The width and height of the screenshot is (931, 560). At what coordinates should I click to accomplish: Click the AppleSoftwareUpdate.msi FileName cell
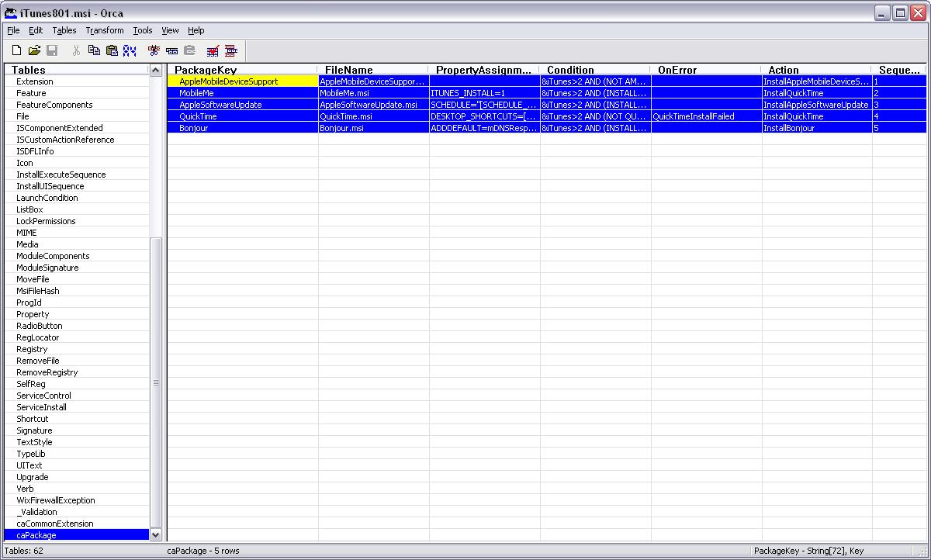[x=373, y=105]
